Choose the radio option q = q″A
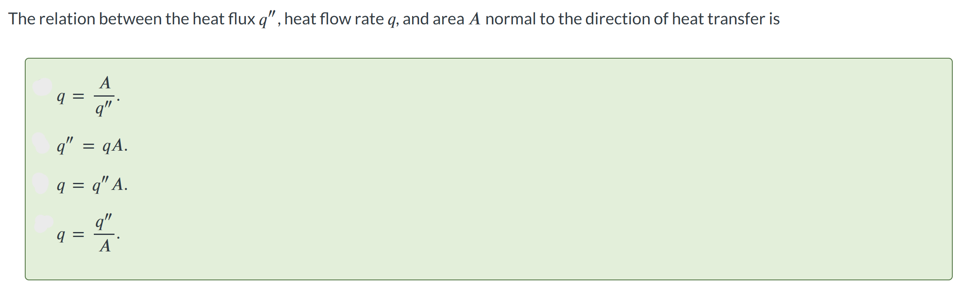Screen dimensions: 980x289 point(41,183)
